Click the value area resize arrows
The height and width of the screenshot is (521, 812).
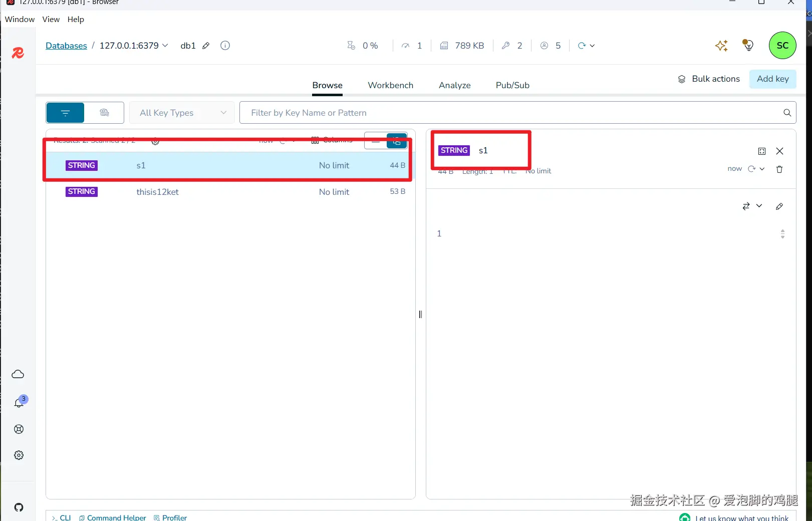coord(782,234)
